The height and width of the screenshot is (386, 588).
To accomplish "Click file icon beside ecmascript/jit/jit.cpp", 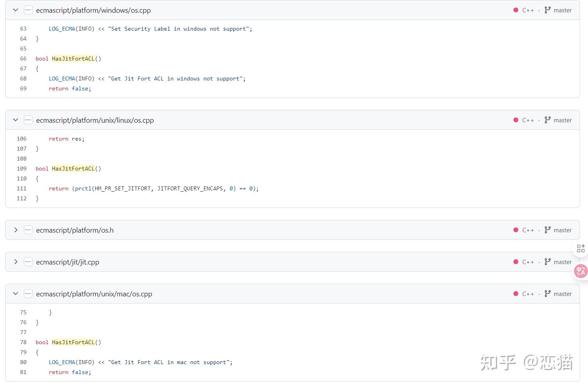I will coord(28,262).
